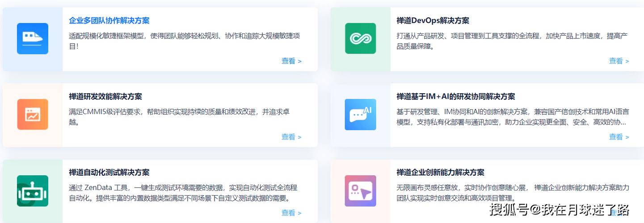Image resolution: width=644 pixels, height=223 pixels.
Task: Open the 禅道研发效能解决方案 title
Action: click(105, 96)
